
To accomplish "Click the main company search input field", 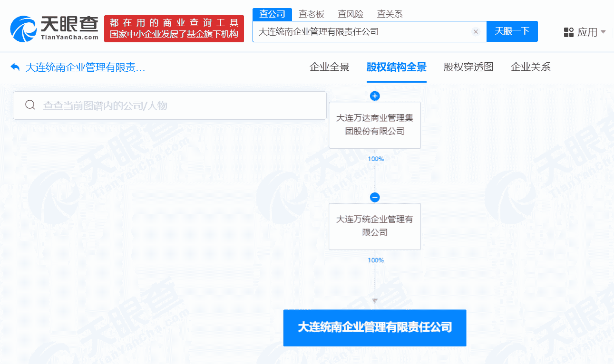I will (361, 32).
